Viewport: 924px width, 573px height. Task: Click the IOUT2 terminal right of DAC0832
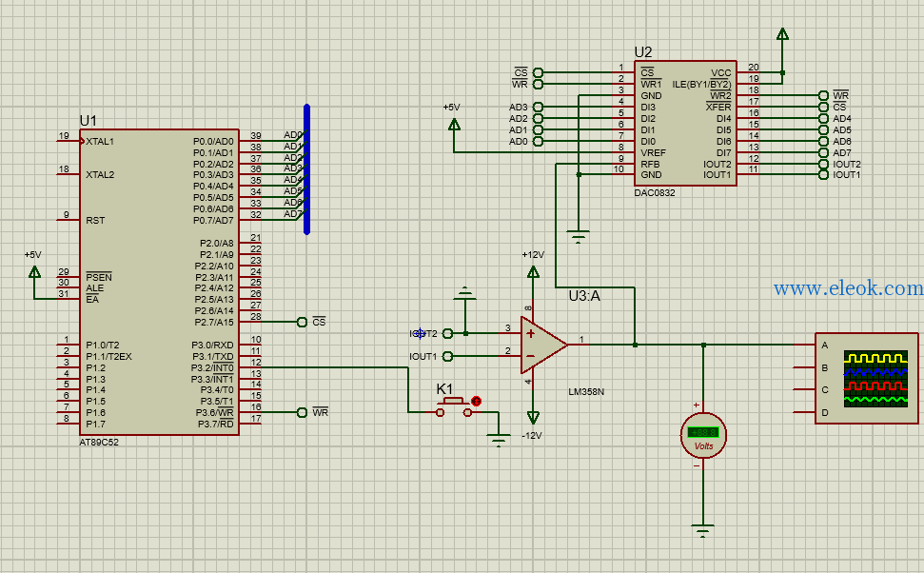[x=823, y=164]
